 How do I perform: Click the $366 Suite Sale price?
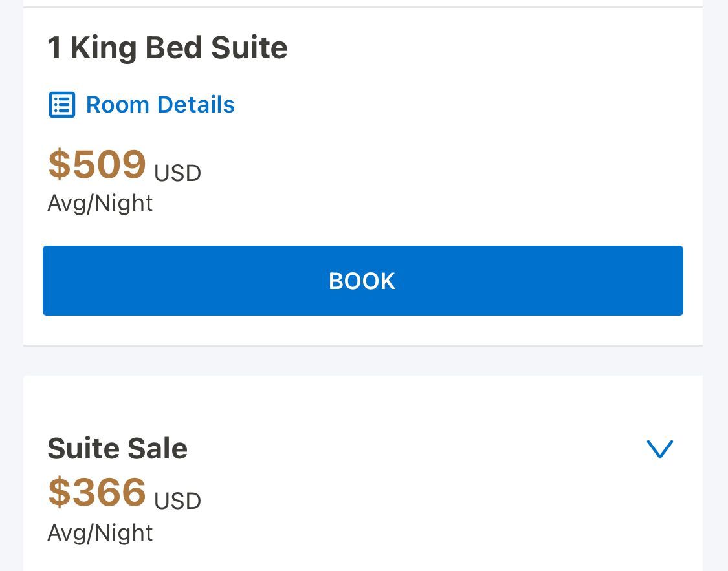(x=97, y=491)
